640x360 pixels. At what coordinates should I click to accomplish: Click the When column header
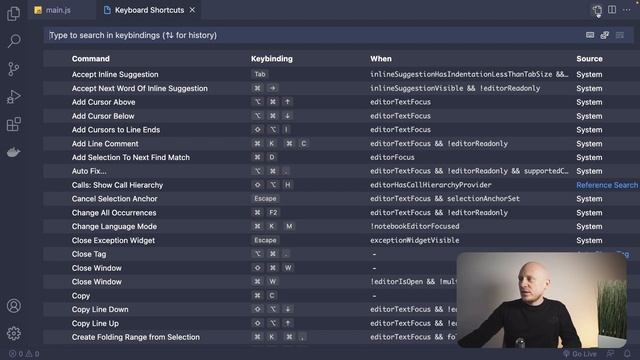pos(381,58)
